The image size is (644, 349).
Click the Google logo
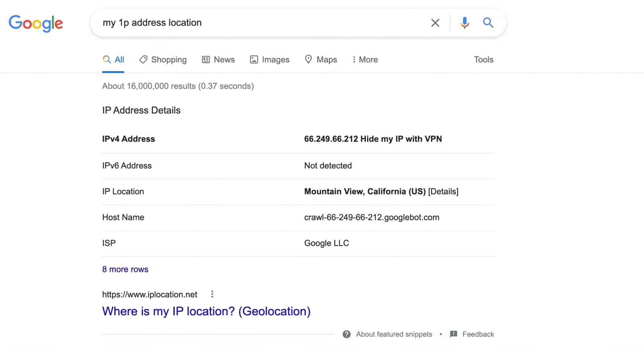point(36,23)
